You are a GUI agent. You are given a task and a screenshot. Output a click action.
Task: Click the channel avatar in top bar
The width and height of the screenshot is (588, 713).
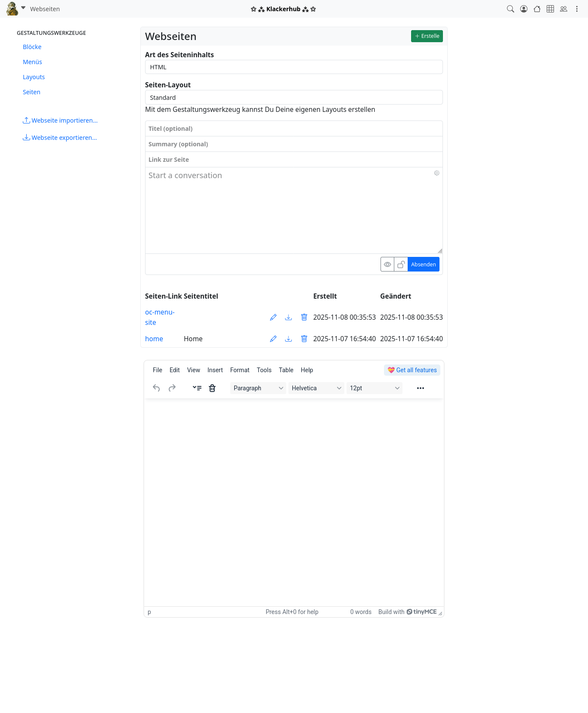click(x=12, y=9)
